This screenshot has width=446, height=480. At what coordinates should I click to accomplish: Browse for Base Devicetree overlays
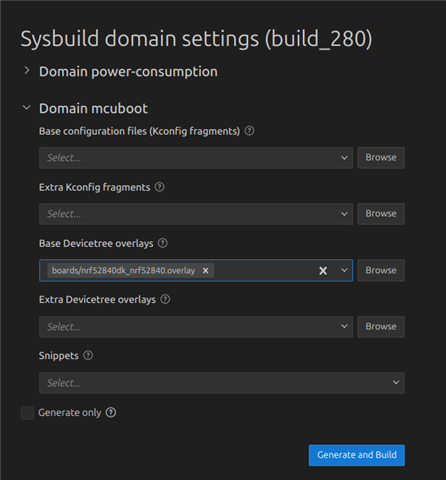381,270
